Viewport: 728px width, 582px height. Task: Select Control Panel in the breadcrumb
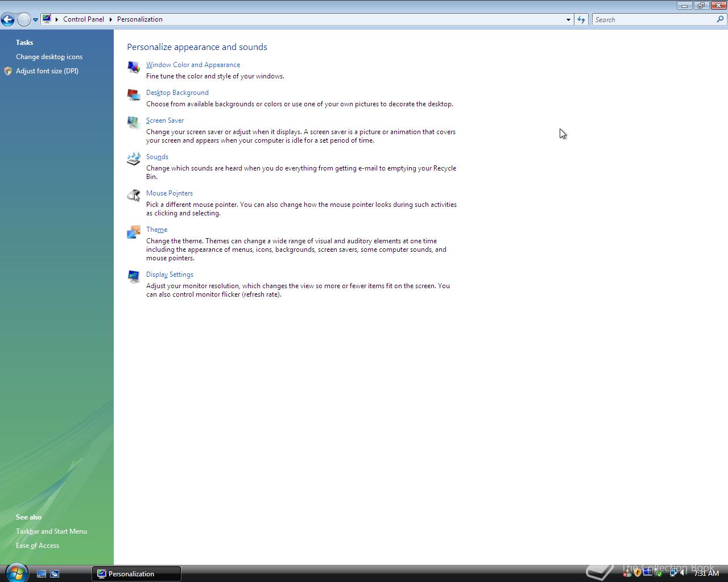point(84,19)
